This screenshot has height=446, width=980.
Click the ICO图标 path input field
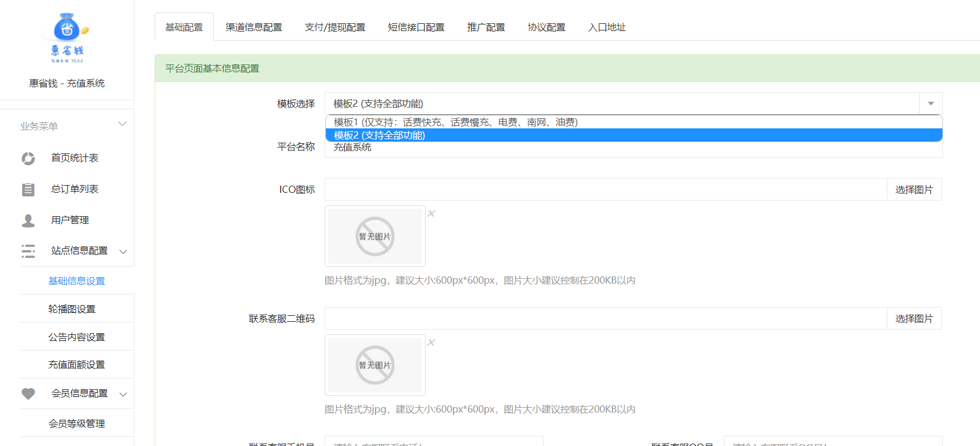pyautogui.click(x=605, y=190)
